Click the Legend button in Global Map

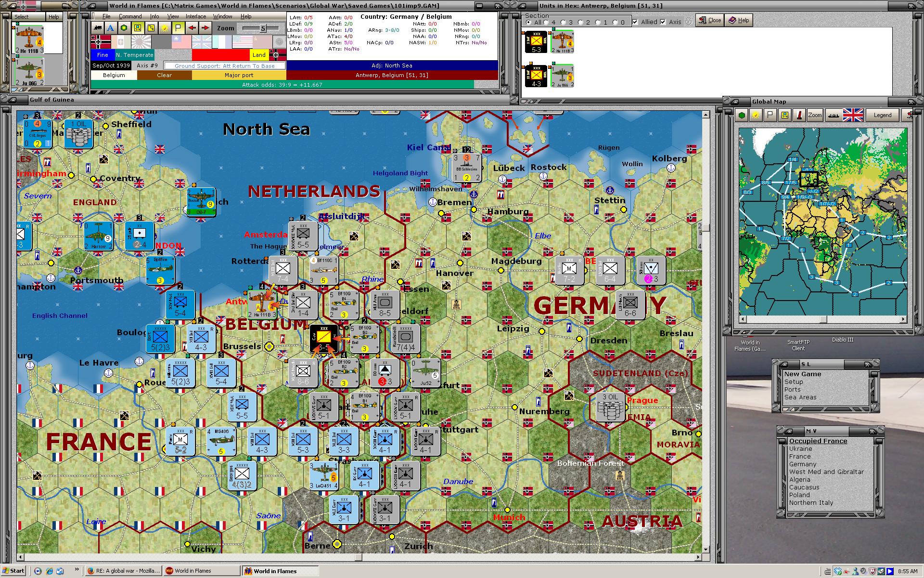coord(882,115)
